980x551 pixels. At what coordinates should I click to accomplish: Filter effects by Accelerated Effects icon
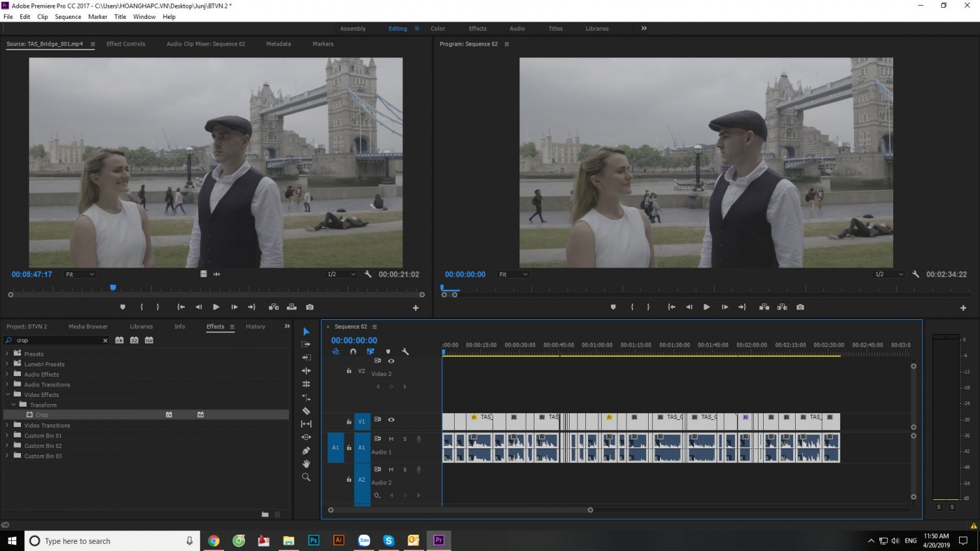120,340
